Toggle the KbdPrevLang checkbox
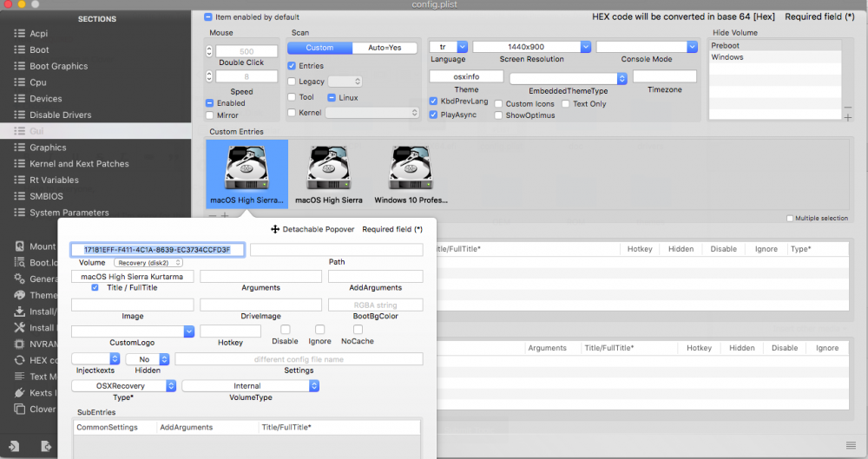868x459 pixels. [433, 102]
